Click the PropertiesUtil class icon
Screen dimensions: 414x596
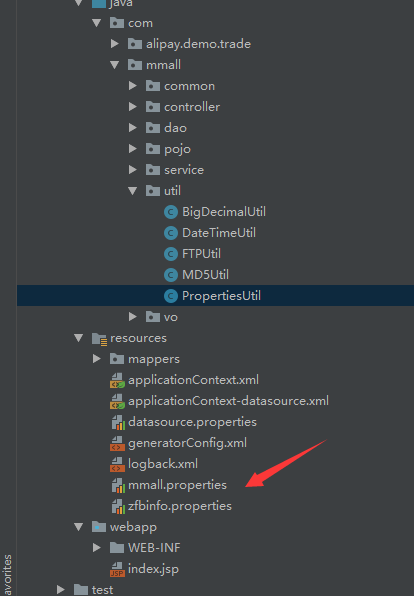pyautogui.click(x=171, y=296)
